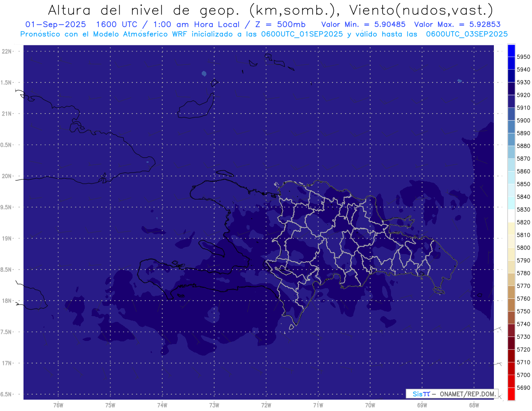Click the '7.5N' latitude axis label
Image resolution: width=532 pixels, height=411 pixels.
[7, 332]
